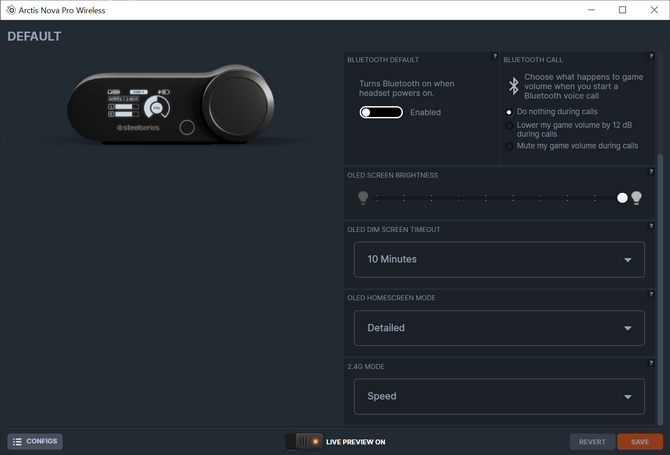670x455 pixels.
Task: Open the OLED homescreen mode Detailed dropdown
Action: pyautogui.click(x=499, y=328)
